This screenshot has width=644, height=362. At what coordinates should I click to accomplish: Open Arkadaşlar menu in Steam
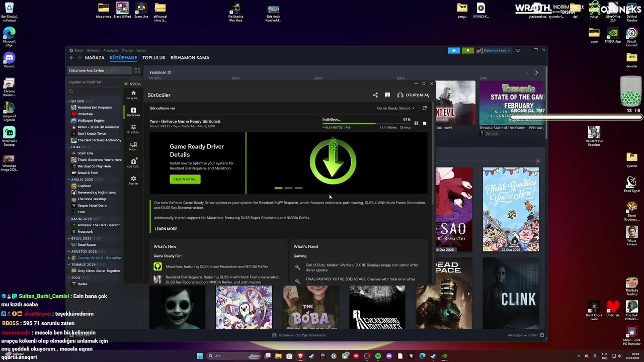pos(111,50)
